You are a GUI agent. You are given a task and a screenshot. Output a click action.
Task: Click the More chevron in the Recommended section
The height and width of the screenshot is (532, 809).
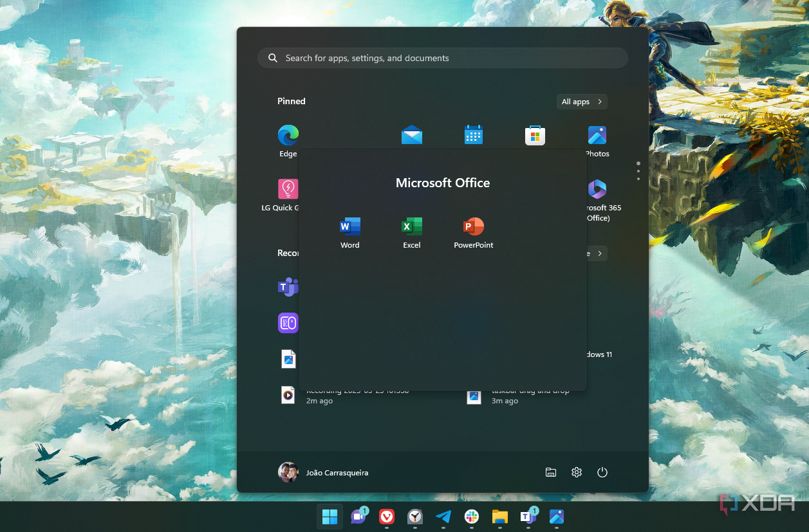coord(599,253)
